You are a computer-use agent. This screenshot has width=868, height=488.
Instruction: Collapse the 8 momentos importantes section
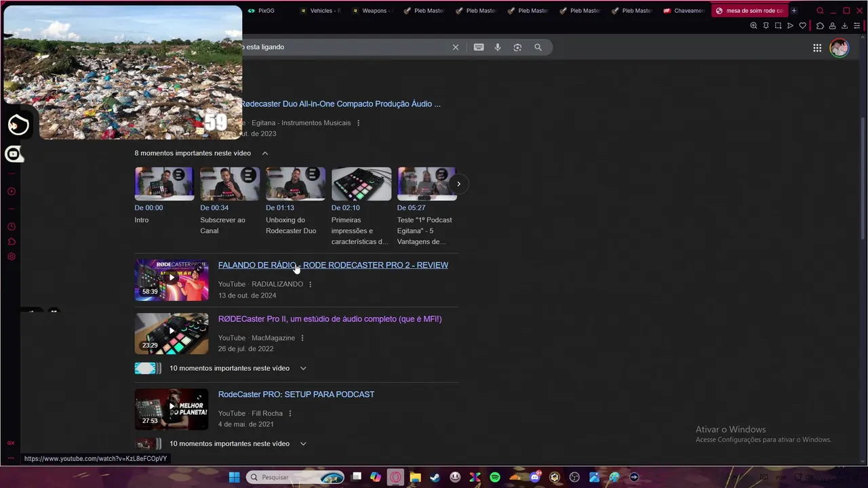(x=265, y=153)
